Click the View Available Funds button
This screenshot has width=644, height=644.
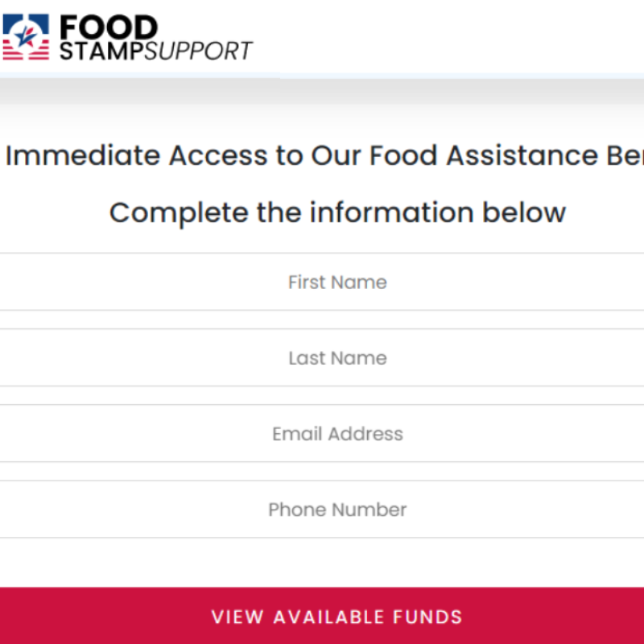point(322,616)
